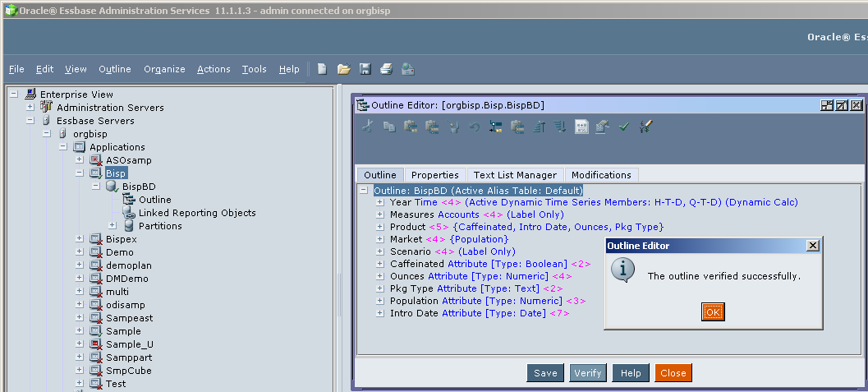Viewport: 868px width, 392px height.
Task: Click the Partitions cylinder icon
Action: [128, 226]
